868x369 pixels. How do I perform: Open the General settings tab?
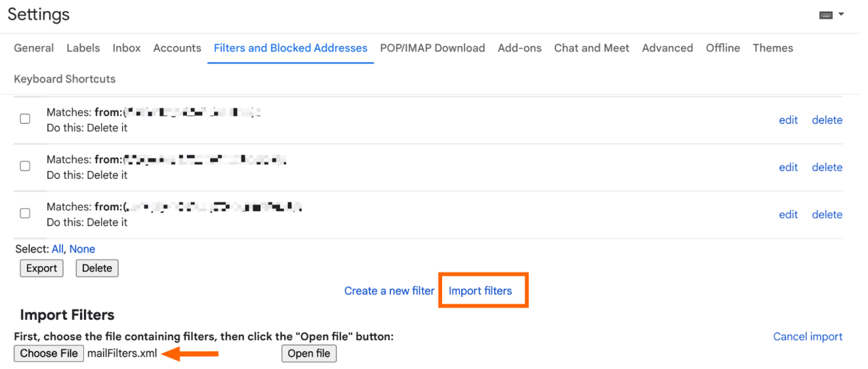[34, 48]
